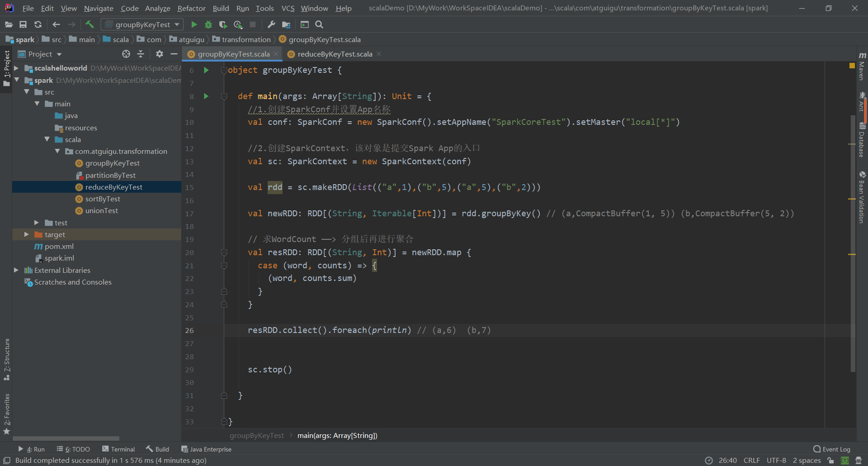The height and width of the screenshot is (466, 868).
Task: Open search with the magnifier toolbar icon
Action: pyautogui.click(x=319, y=24)
